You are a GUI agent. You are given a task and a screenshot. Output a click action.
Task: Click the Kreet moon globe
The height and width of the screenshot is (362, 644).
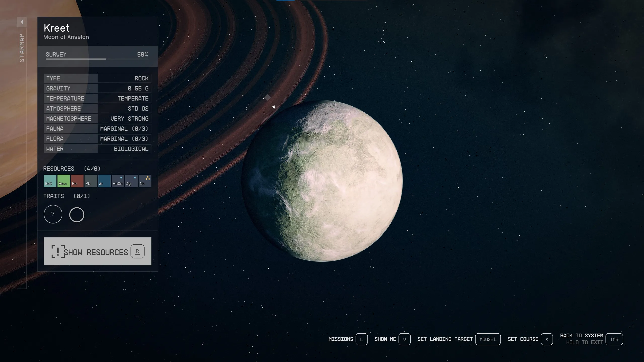pos(322,181)
